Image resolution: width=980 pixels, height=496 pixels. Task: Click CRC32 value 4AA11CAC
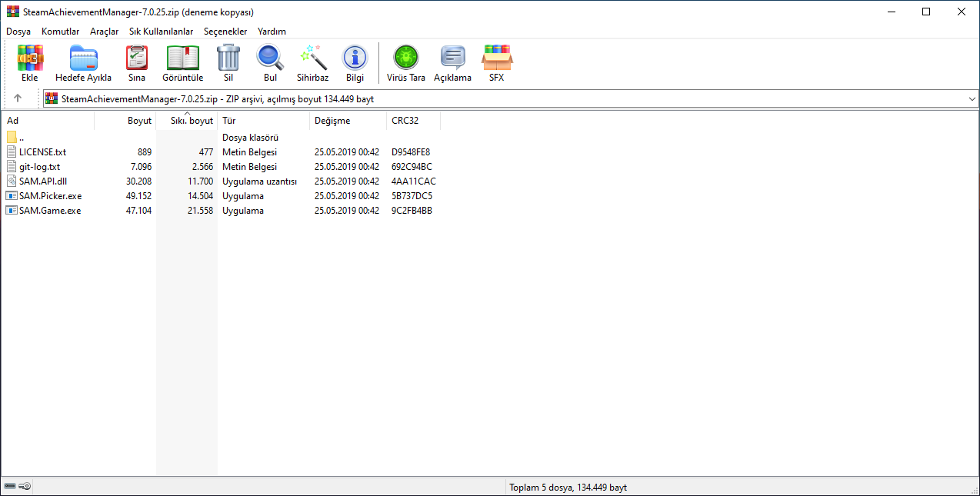(x=413, y=181)
